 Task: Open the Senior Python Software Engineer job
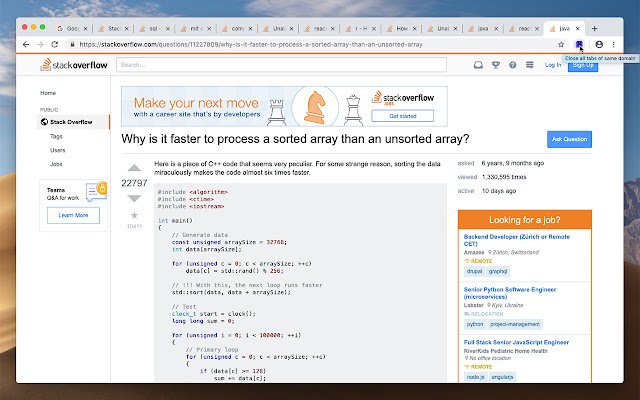tap(510, 293)
